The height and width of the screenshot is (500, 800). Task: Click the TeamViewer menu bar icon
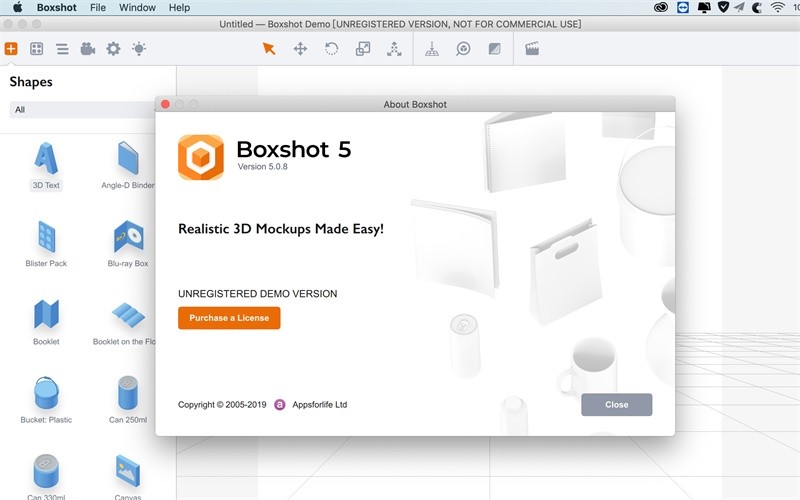click(683, 7)
